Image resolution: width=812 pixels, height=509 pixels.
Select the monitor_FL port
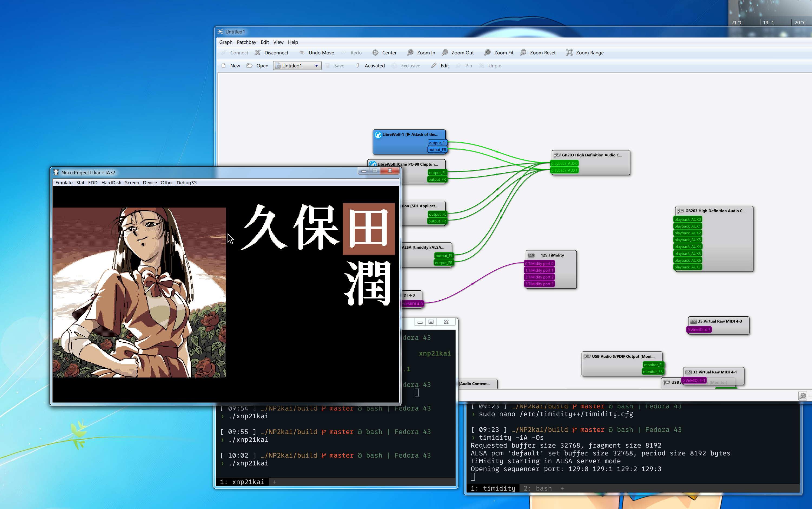pos(653,365)
